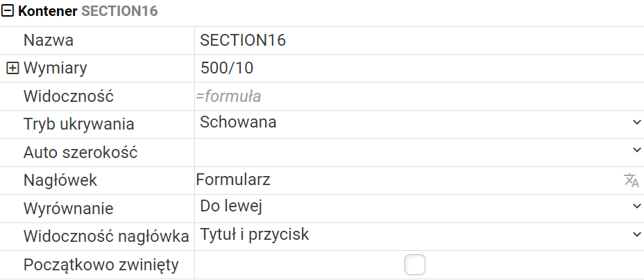
Task: Expand the Wymiary row
Action: (12, 68)
